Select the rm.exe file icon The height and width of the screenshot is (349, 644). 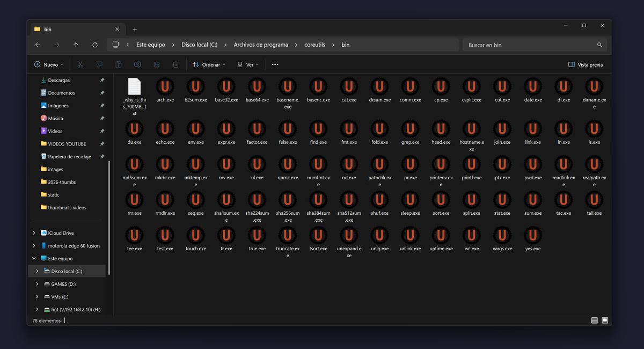(134, 200)
